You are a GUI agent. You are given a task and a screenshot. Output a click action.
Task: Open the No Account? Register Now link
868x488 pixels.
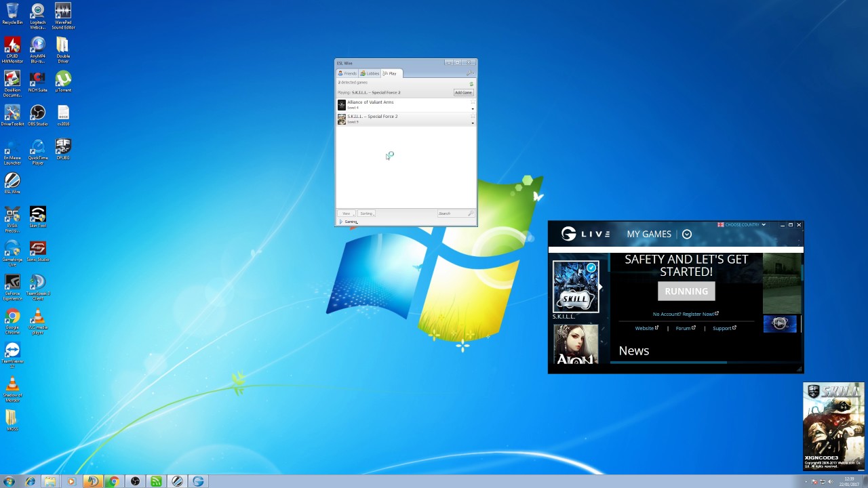coord(686,314)
